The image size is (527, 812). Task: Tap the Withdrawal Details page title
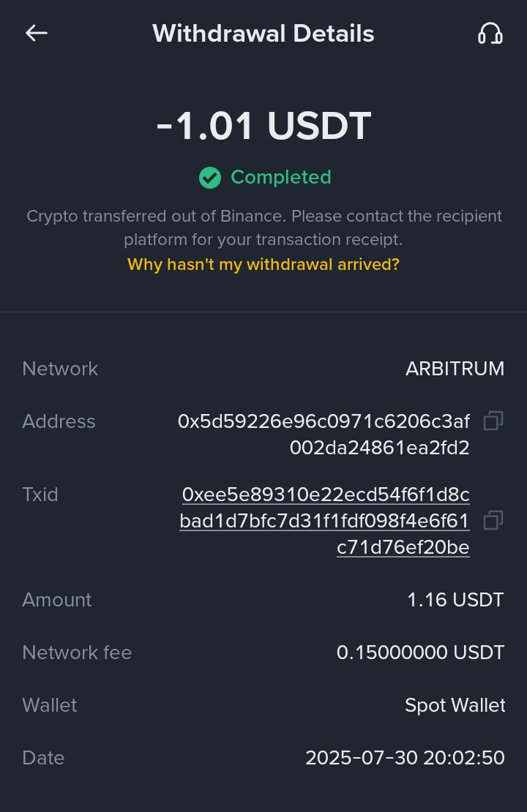263,34
